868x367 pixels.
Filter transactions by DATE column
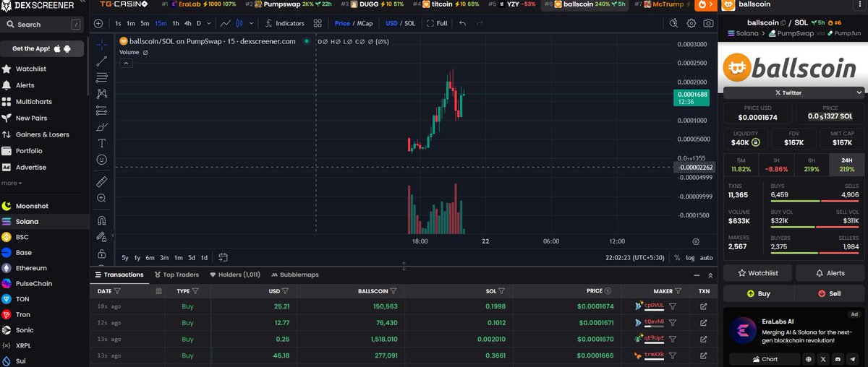(x=118, y=291)
